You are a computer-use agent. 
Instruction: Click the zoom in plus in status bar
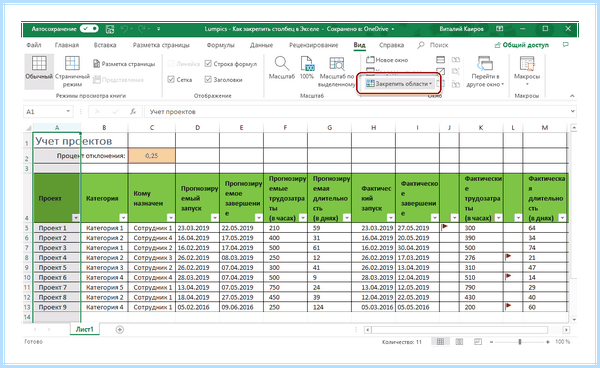coord(548,342)
